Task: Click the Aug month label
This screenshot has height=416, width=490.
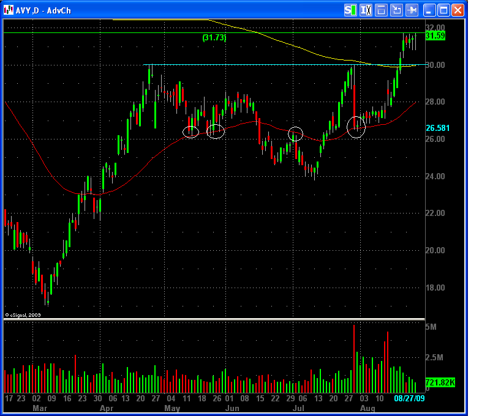Action: click(368, 408)
